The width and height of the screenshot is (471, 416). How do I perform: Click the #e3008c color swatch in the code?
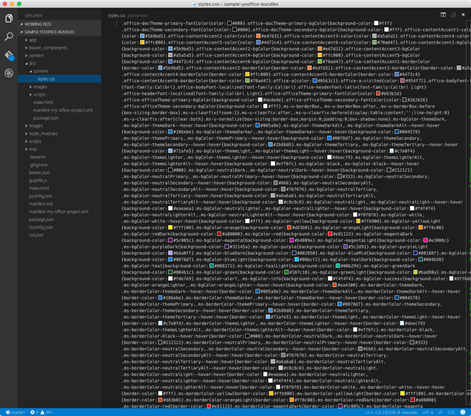425,240
